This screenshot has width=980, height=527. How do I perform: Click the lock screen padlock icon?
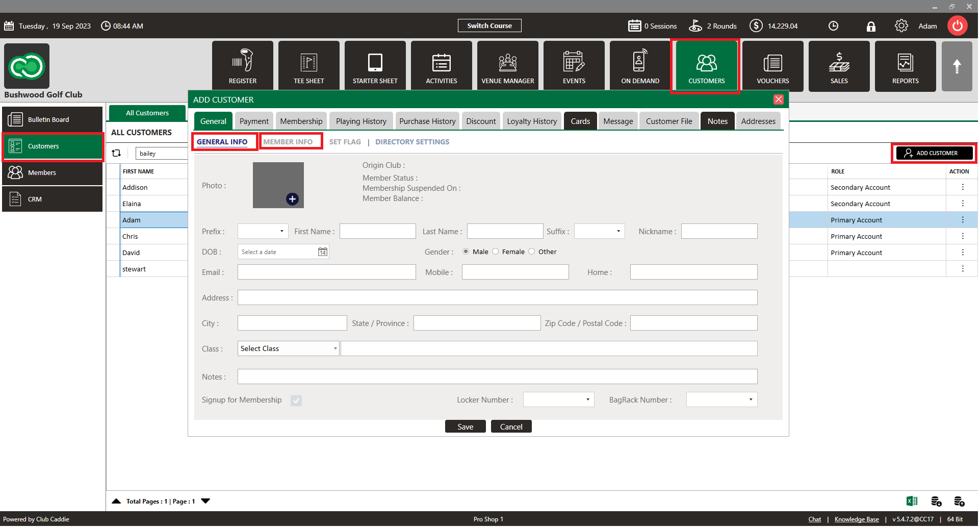point(871,27)
